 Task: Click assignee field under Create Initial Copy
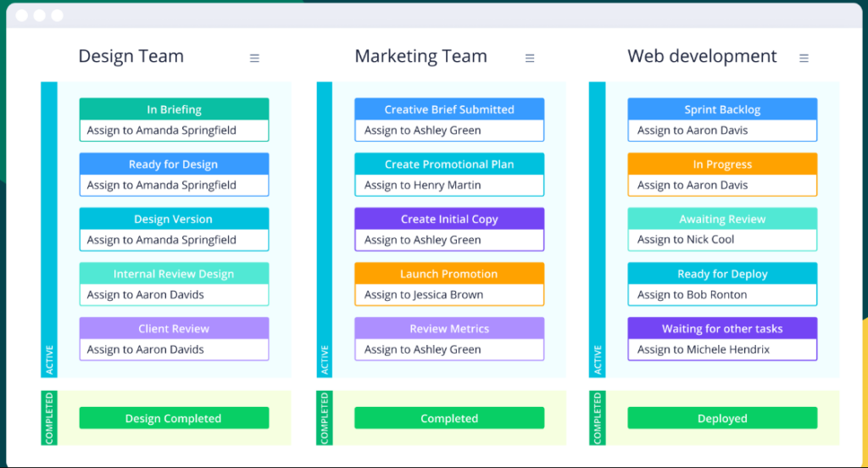tap(449, 240)
